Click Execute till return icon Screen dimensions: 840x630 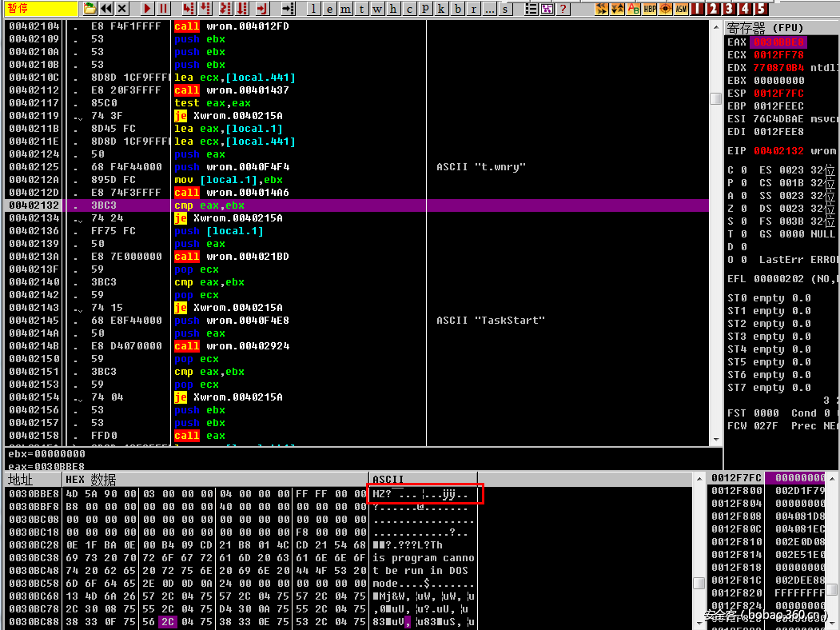[x=262, y=9]
